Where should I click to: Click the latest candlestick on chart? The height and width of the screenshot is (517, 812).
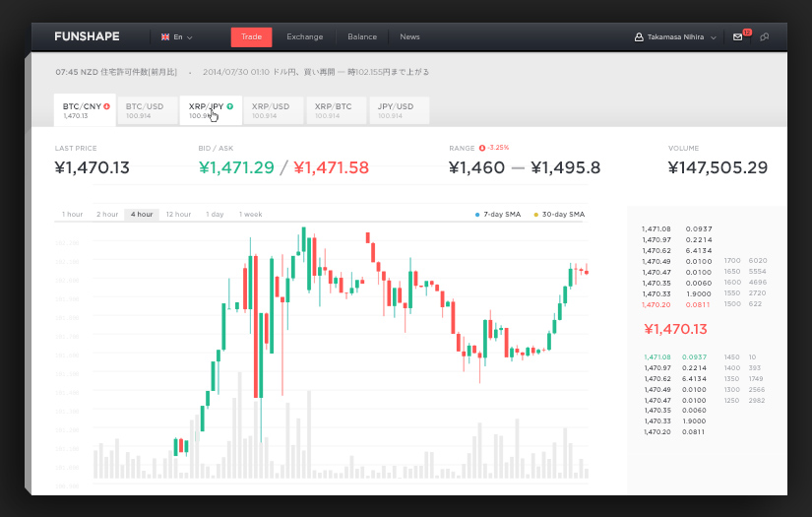pyautogui.click(x=587, y=270)
